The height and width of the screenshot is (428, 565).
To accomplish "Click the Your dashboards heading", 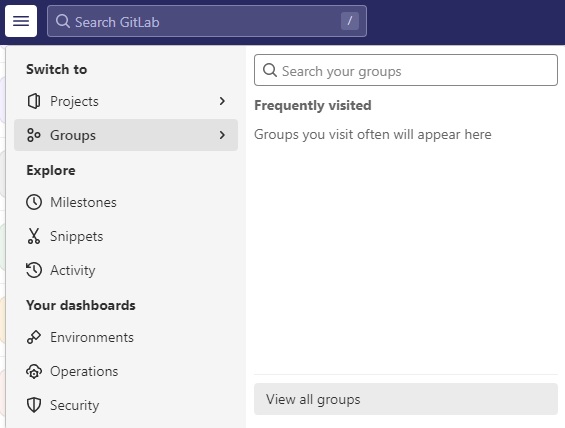I will pos(81,305).
